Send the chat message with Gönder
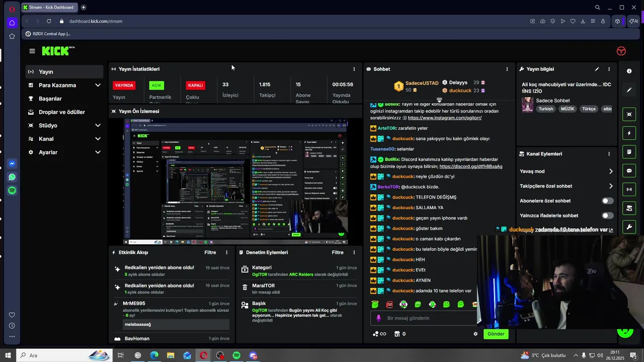Image resolution: width=644 pixels, height=362 pixels. [x=496, y=334]
